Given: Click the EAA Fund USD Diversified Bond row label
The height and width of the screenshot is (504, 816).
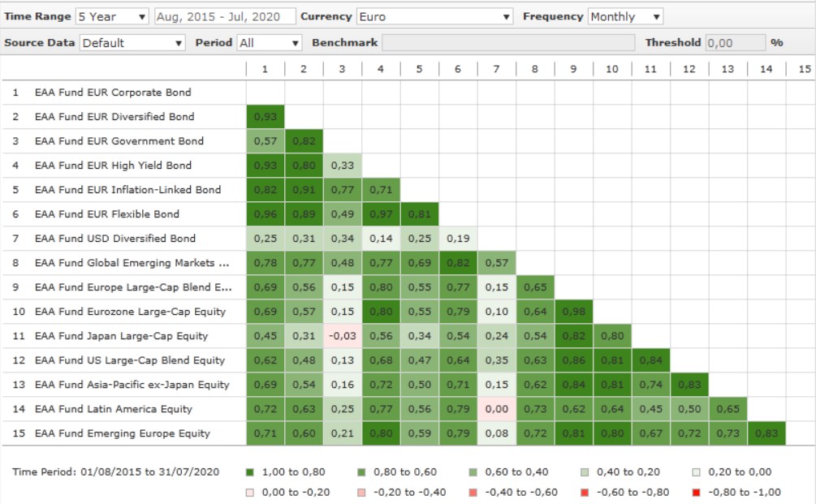Looking at the screenshot, I should click(x=114, y=239).
